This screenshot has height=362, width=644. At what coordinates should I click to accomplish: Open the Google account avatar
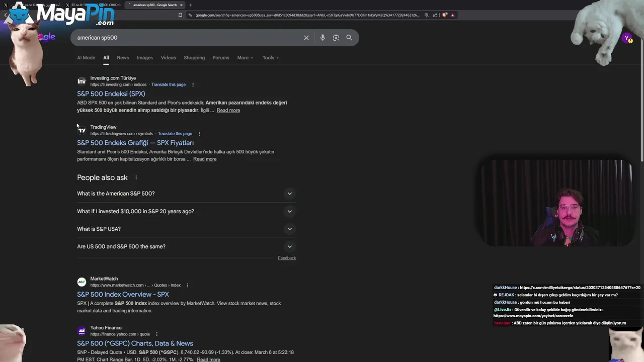[627, 38]
